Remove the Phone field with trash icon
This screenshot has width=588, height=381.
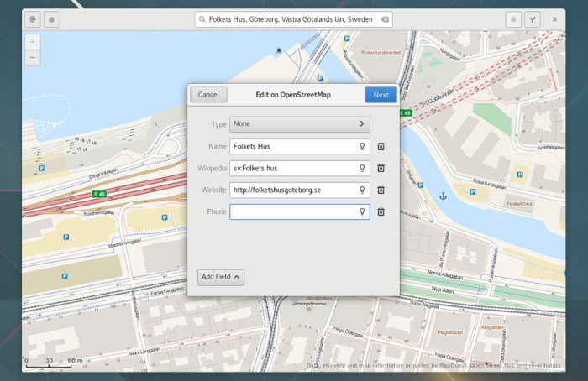point(381,211)
